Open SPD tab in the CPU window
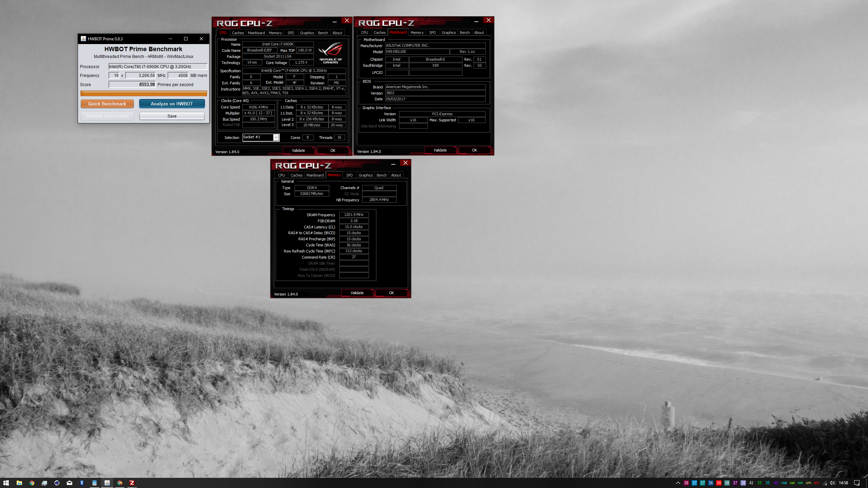 [291, 33]
